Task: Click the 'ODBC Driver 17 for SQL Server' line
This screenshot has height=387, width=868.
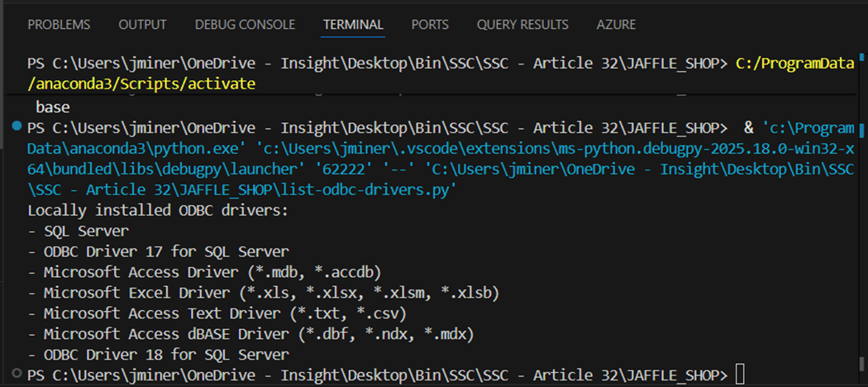Action: (158, 251)
